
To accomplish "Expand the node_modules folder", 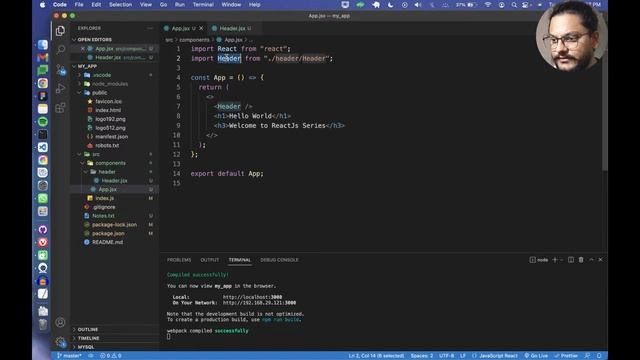I will pos(110,84).
